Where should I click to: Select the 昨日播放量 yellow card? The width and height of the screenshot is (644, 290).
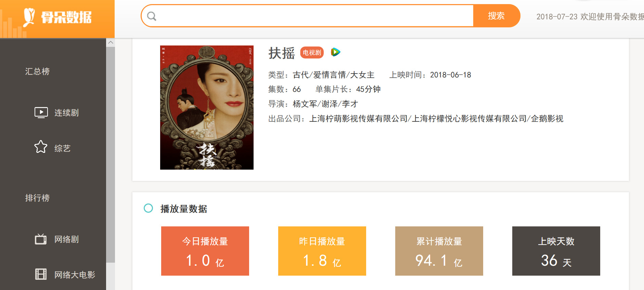click(x=322, y=251)
